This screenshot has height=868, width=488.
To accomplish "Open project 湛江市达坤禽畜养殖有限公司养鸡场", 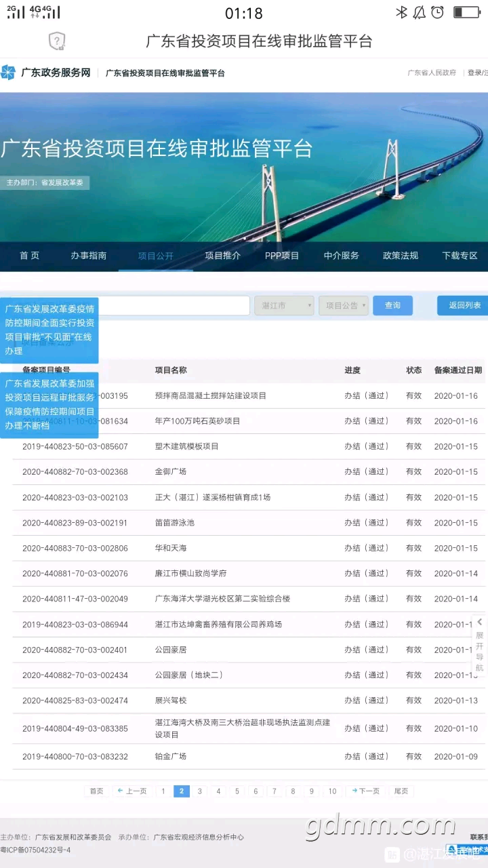I will pyautogui.click(x=218, y=625).
